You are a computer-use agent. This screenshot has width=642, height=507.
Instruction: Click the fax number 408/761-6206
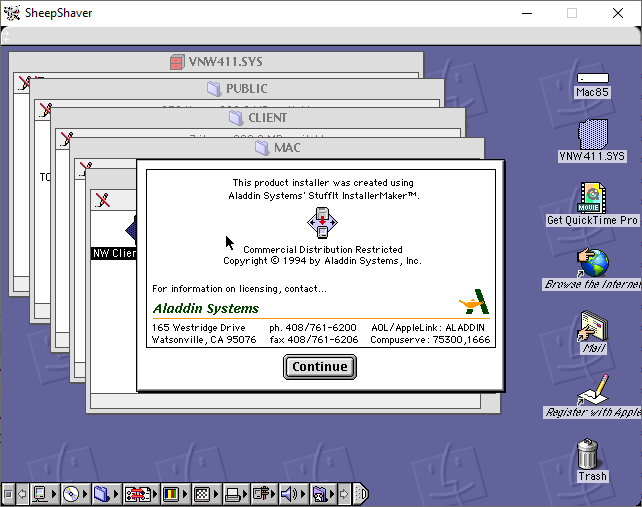click(314, 340)
